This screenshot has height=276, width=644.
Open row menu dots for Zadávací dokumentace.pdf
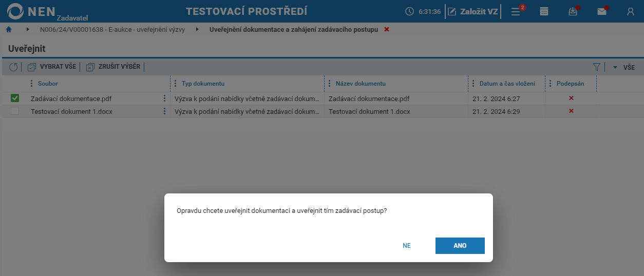coord(165,98)
